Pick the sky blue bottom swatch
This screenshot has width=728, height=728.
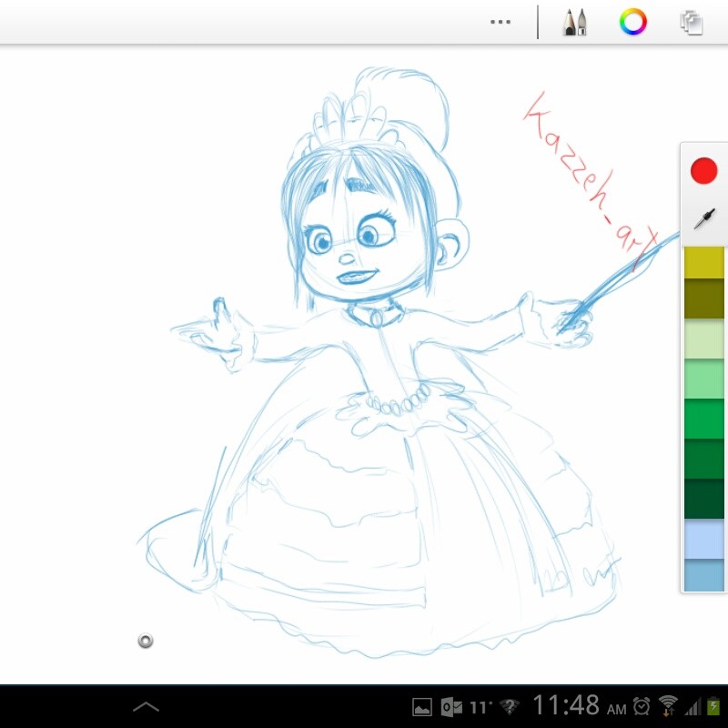coord(704,575)
